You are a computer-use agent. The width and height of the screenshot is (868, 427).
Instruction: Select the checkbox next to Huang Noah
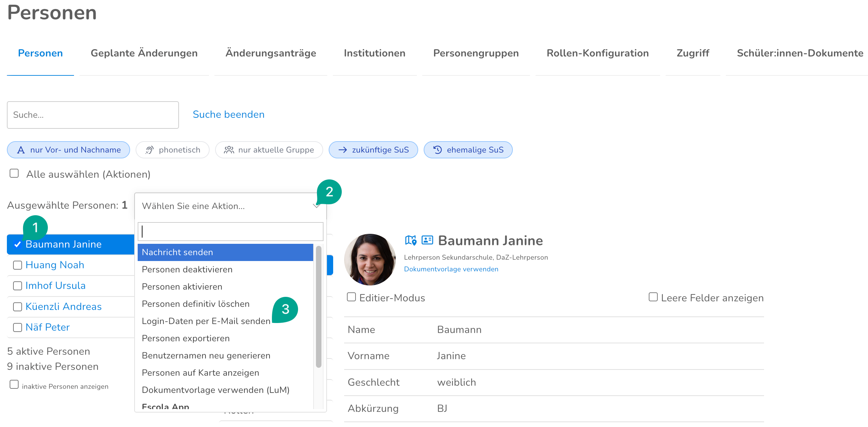(18, 265)
